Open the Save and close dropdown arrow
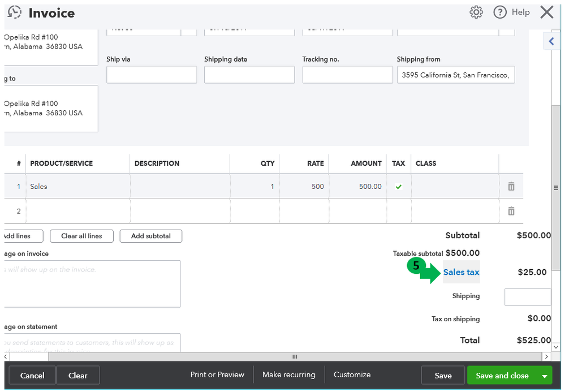The width and height of the screenshot is (565, 392). (545, 376)
